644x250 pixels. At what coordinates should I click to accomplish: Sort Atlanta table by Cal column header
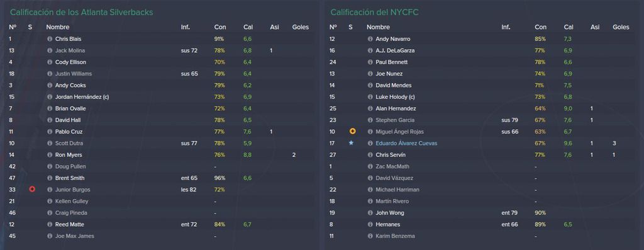[248, 27]
